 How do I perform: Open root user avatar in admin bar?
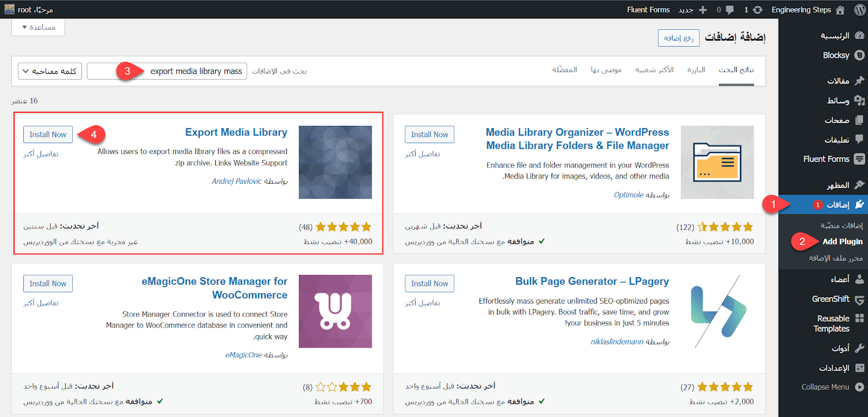click(9, 9)
